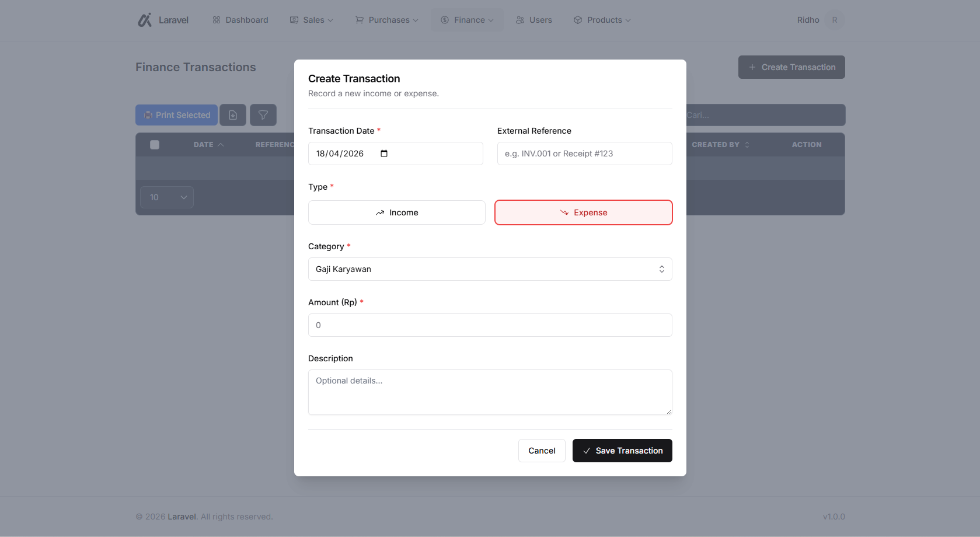The height and width of the screenshot is (537, 980).
Task: Open the Category dropdown Gaji Karyawan
Action: pos(490,269)
